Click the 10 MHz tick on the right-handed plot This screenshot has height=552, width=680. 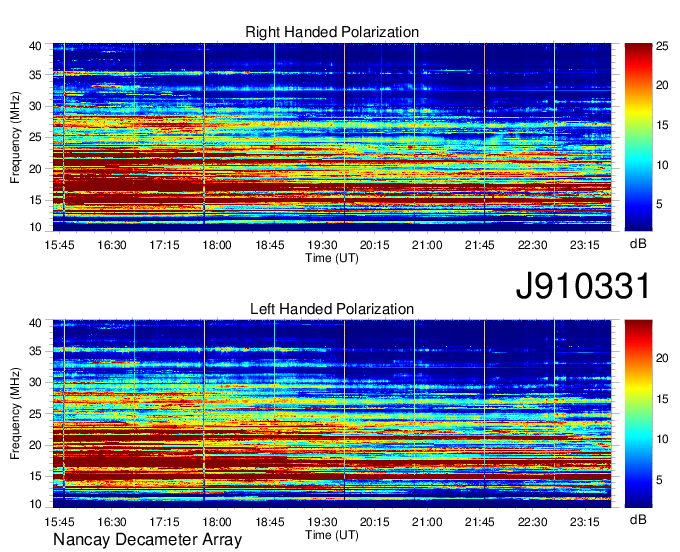(36, 227)
